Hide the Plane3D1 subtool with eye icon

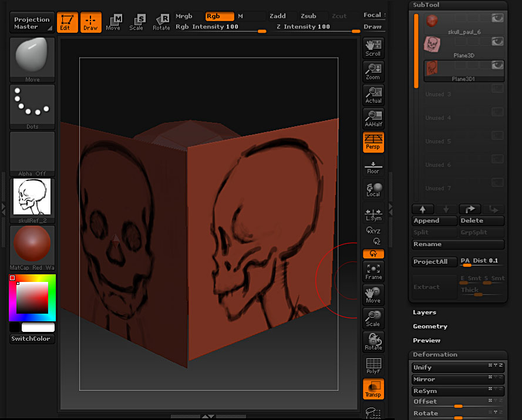click(x=497, y=65)
